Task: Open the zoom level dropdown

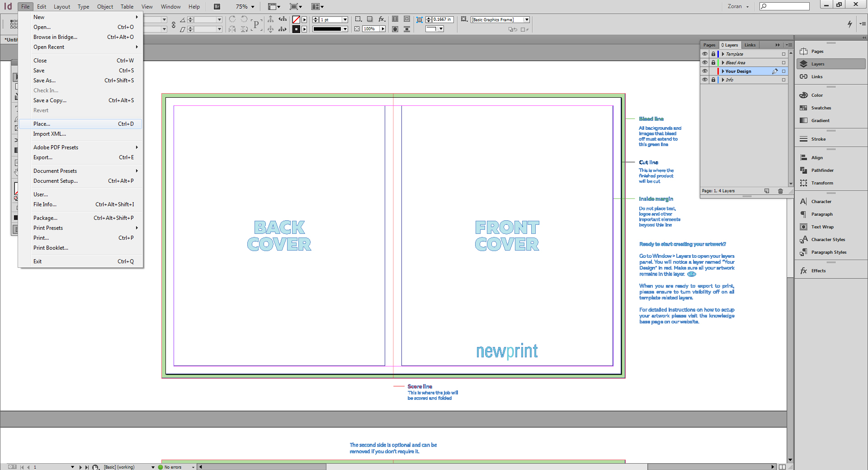Action: pyautogui.click(x=252, y=6)
